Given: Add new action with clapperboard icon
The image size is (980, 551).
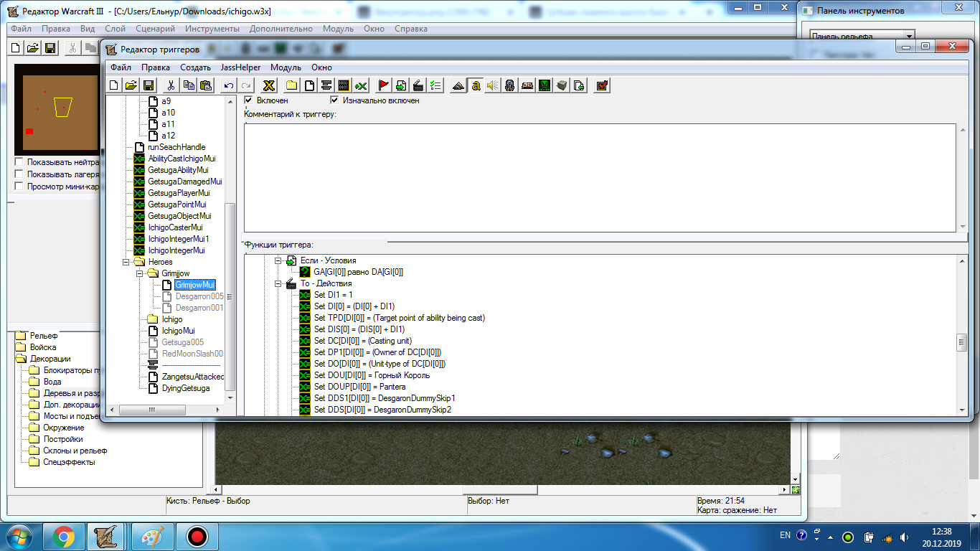Looking at the screenshot, I should (x=418, y=85).
